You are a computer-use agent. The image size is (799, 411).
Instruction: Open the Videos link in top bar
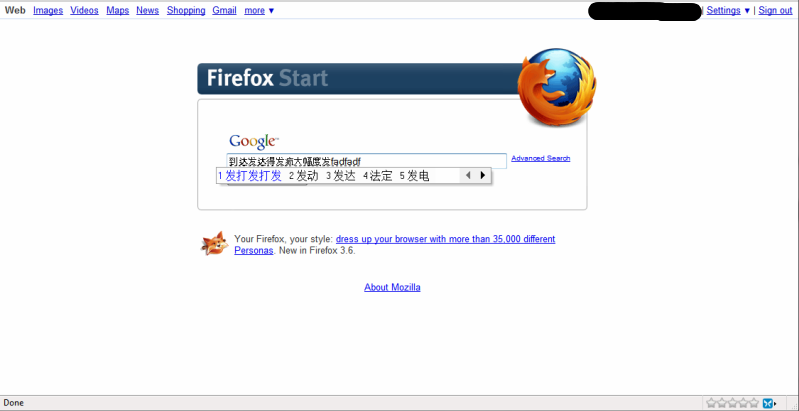(x=84, y=10)
